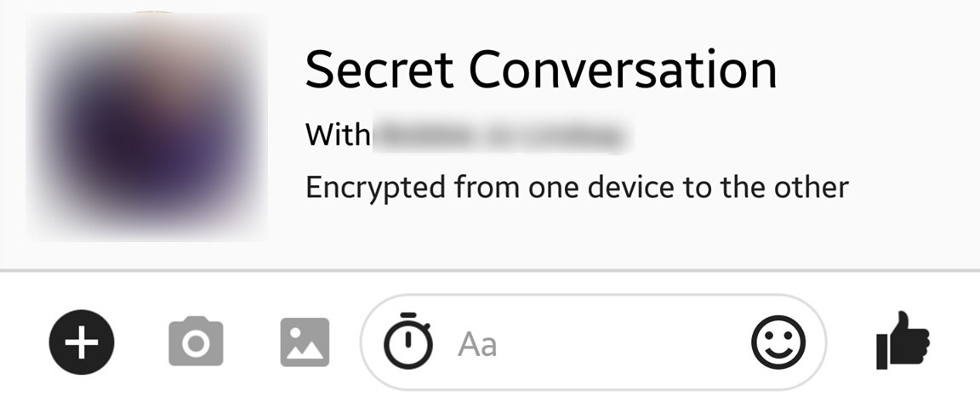Expand attachments using the plus icon
This screenshot has width=980, height=413.
click(x=82, y=342)
